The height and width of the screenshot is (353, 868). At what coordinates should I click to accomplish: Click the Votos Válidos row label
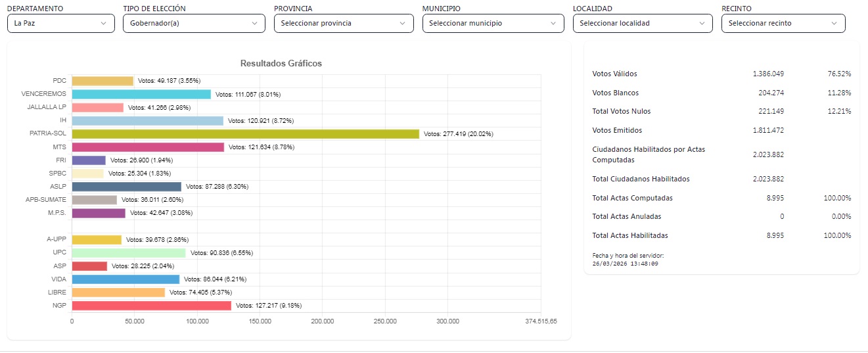coord(614,74)
